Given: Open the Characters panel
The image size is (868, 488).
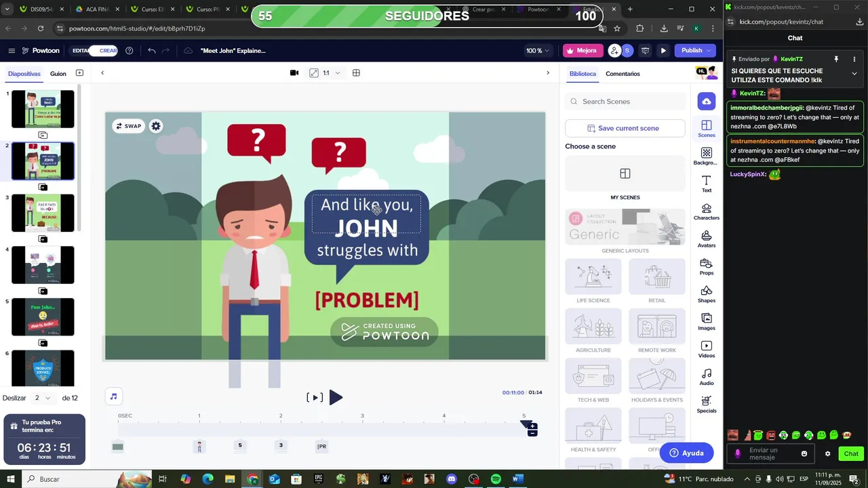Looking at the screenshot, I should [706, 211].
